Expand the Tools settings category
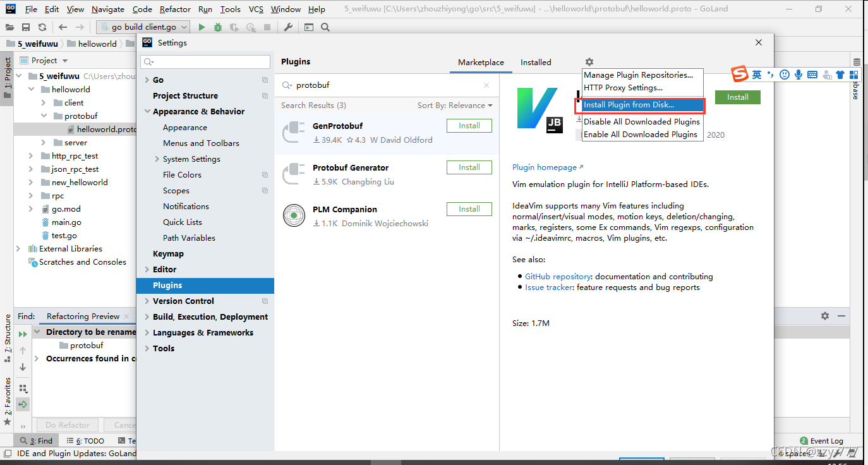868x465 pixels. pyautogui.click(x=147, y=349)
